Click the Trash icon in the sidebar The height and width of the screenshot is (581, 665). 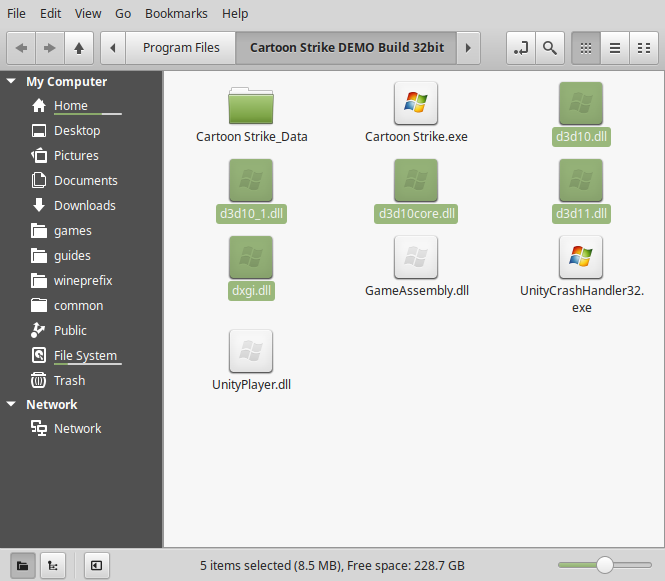[39, 380]
